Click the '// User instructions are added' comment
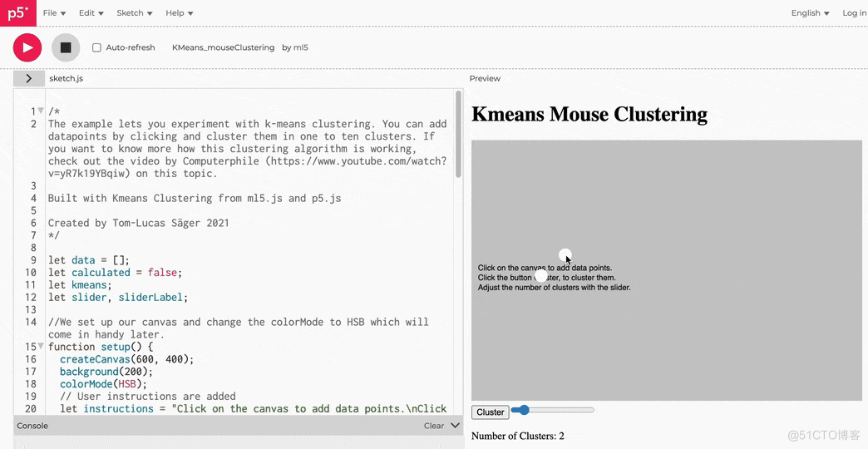This screenshot has width=868, height=449. [148, 397]
